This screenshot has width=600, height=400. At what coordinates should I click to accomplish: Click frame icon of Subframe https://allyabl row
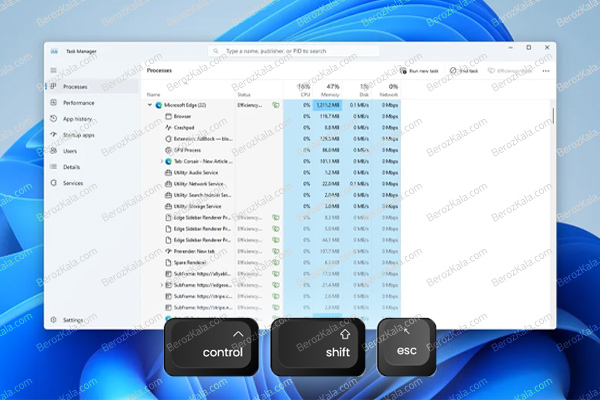[x=168, y=274]
